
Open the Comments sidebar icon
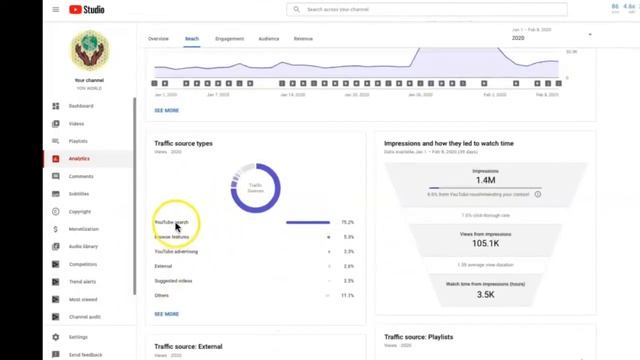56,176
